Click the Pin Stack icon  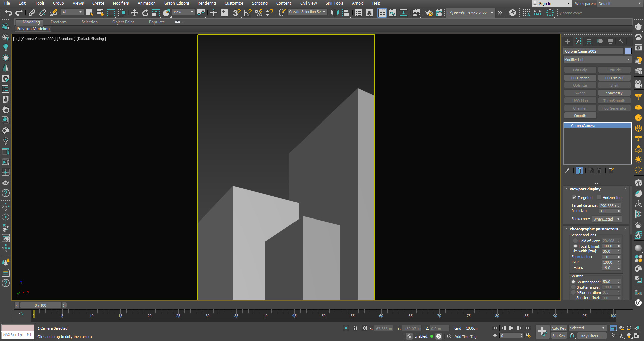(567, 170)
